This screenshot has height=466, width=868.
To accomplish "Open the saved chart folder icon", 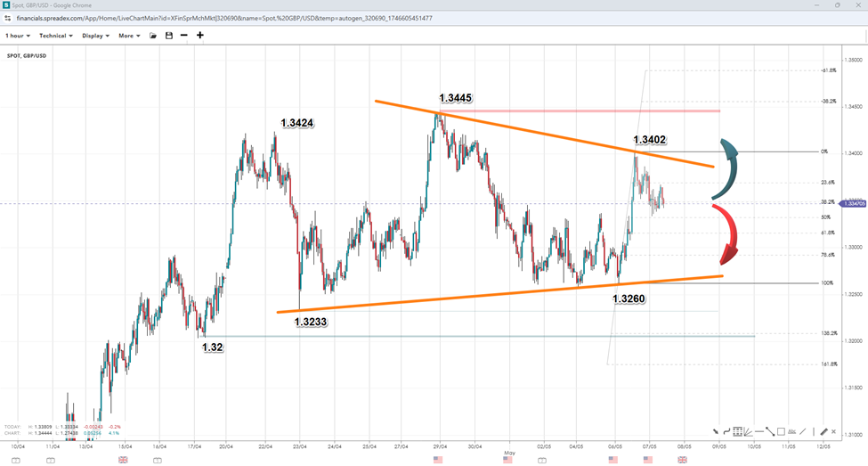I will pyautogui.click(x=153, y=36).
